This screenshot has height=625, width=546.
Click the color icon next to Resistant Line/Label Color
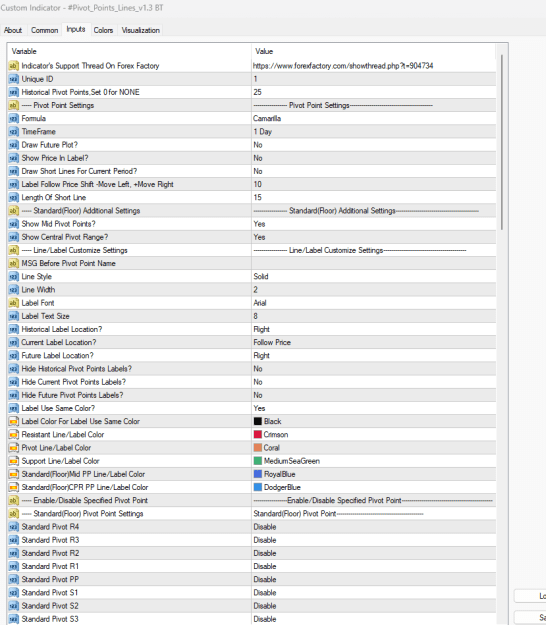14,434
